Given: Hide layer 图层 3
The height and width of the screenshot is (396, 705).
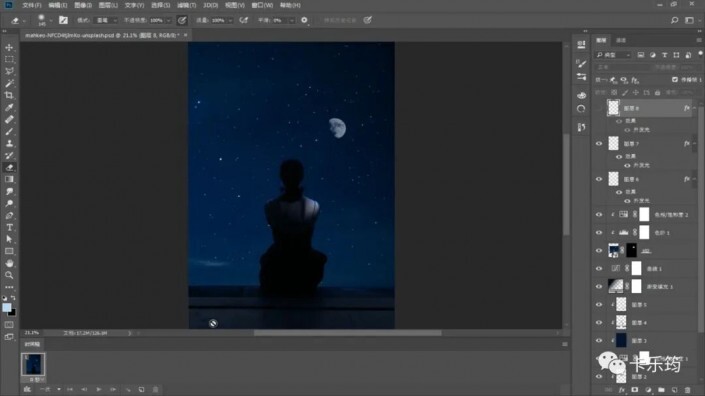Looking at the screenshot, I should (x=599, y=341).
